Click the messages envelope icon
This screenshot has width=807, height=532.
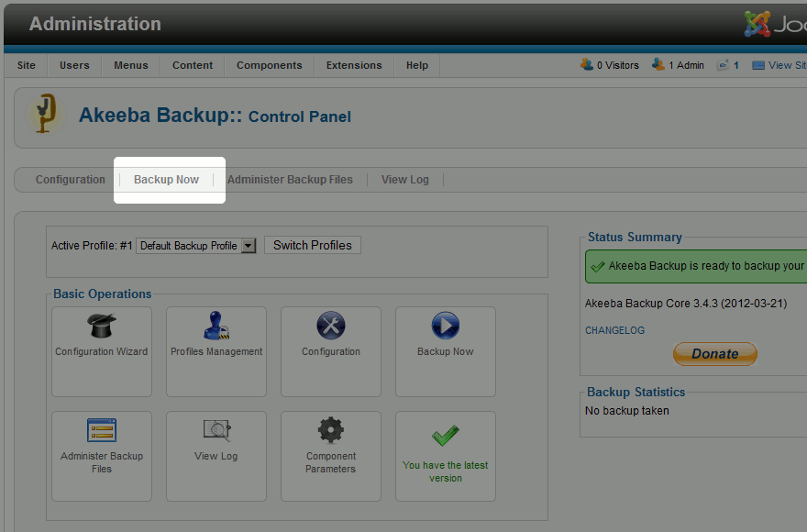(x=724, y=65)
